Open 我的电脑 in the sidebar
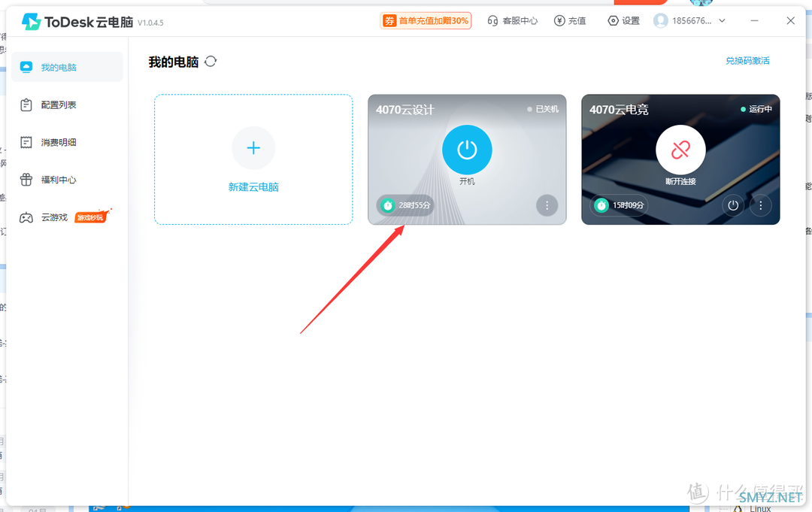The height and width of the screenshot is (512, 812). coord(67,68)
